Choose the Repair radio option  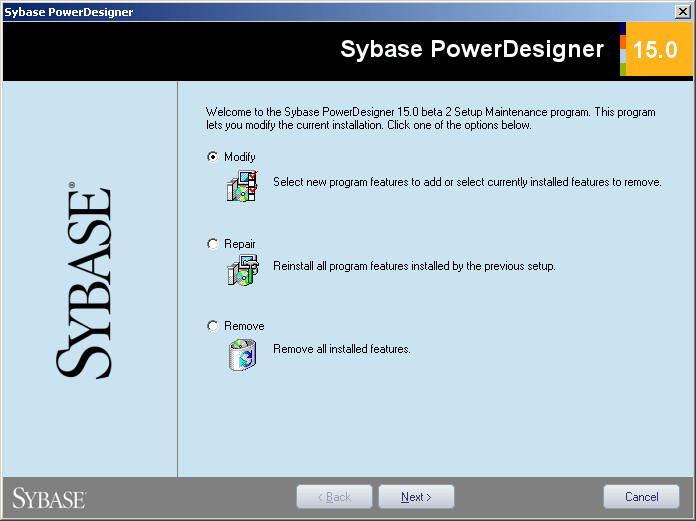213,244
